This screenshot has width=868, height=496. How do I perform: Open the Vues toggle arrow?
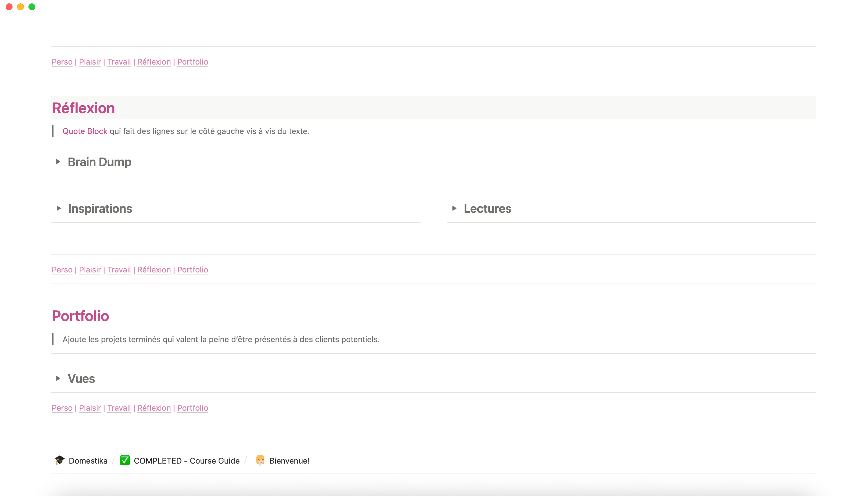coord(58,379)
